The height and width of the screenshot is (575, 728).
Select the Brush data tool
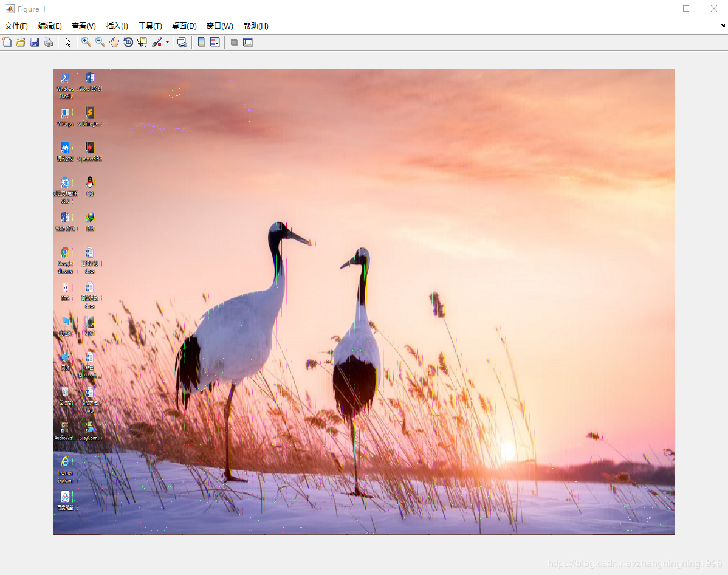tap(157, 43)
